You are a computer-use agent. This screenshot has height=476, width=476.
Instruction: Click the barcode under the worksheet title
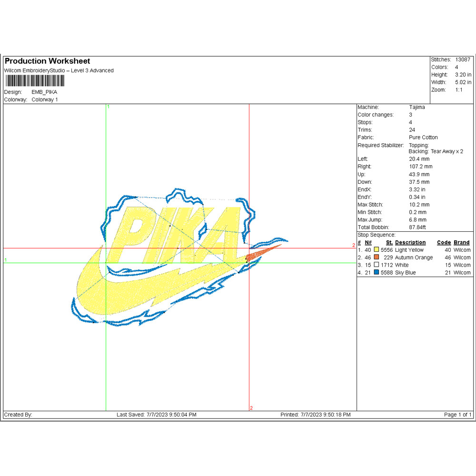(34, 81)
